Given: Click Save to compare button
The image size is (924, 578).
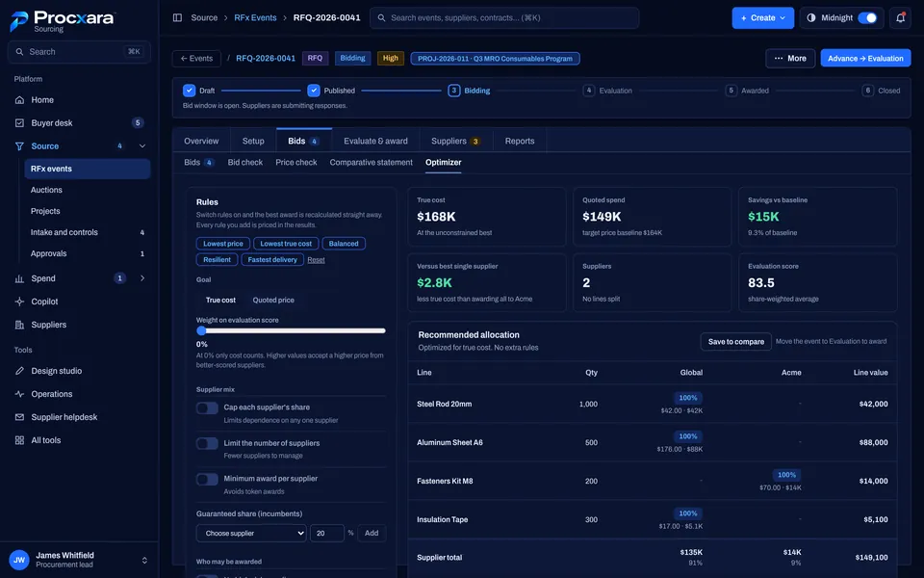Looking at the screenshot, I should (735, 341).
